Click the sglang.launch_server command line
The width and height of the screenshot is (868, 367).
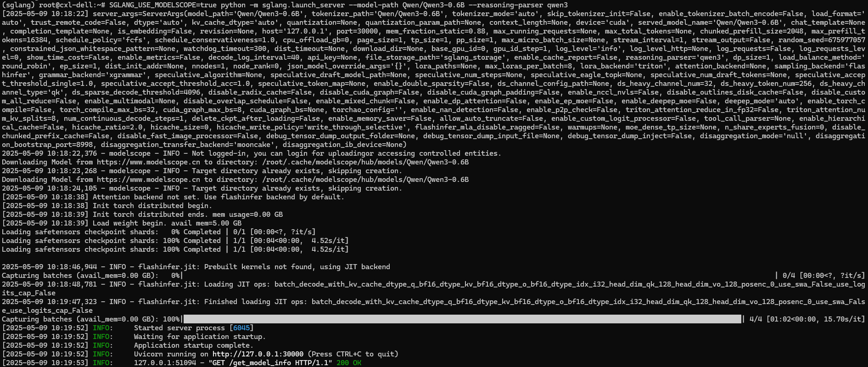point(338,5)
